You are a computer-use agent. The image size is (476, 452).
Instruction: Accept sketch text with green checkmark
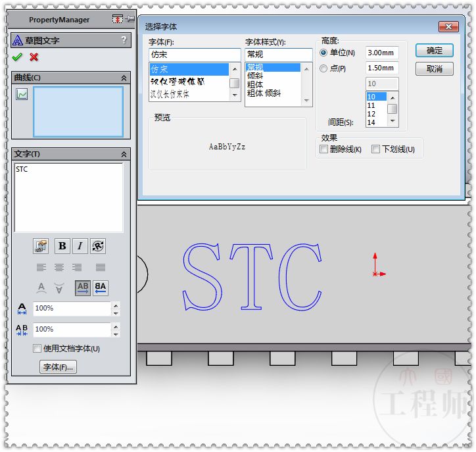coord(17,57)
